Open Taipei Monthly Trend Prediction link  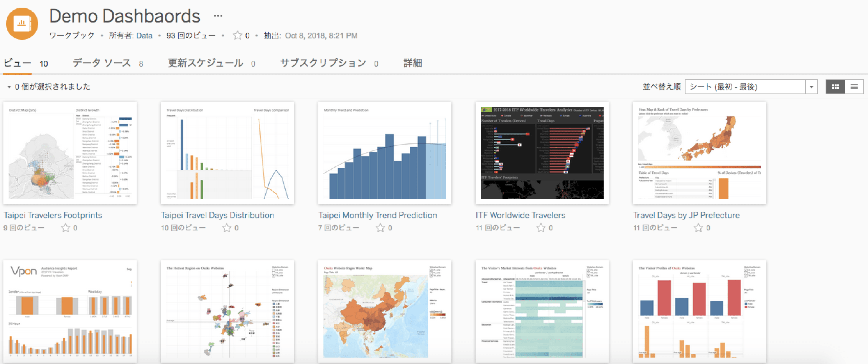377,215
